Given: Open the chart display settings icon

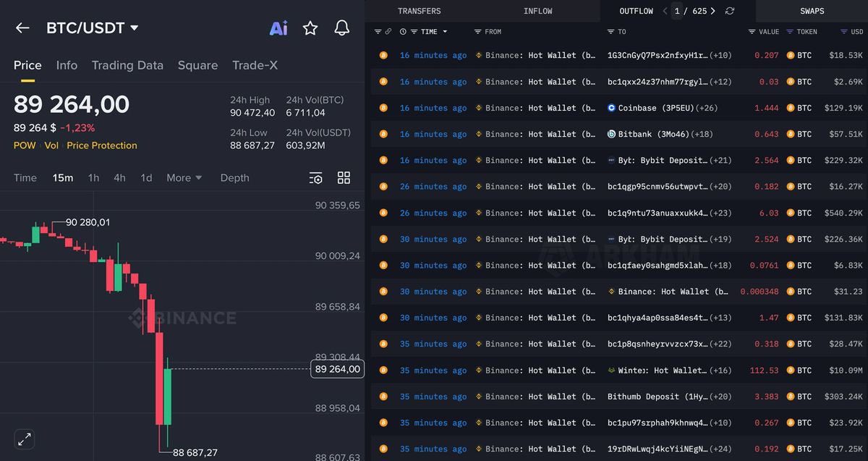Looking at the screenshot, I should 316,177.
